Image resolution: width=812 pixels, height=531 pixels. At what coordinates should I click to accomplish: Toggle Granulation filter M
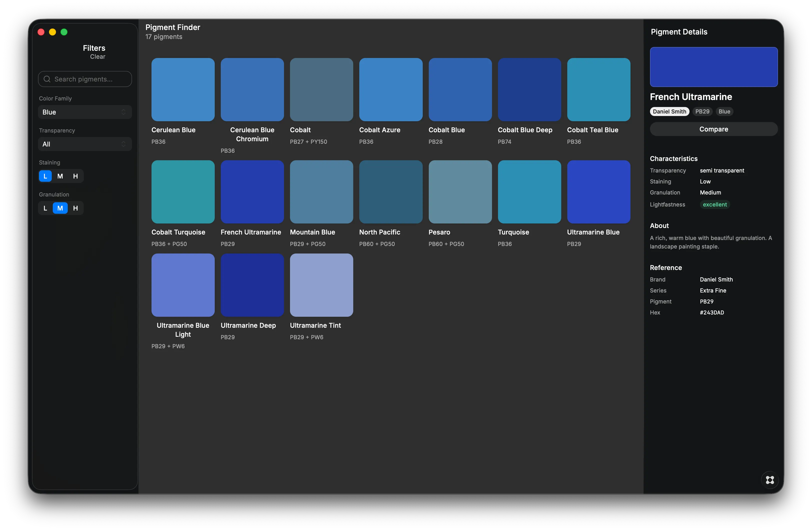pos(60,208)
